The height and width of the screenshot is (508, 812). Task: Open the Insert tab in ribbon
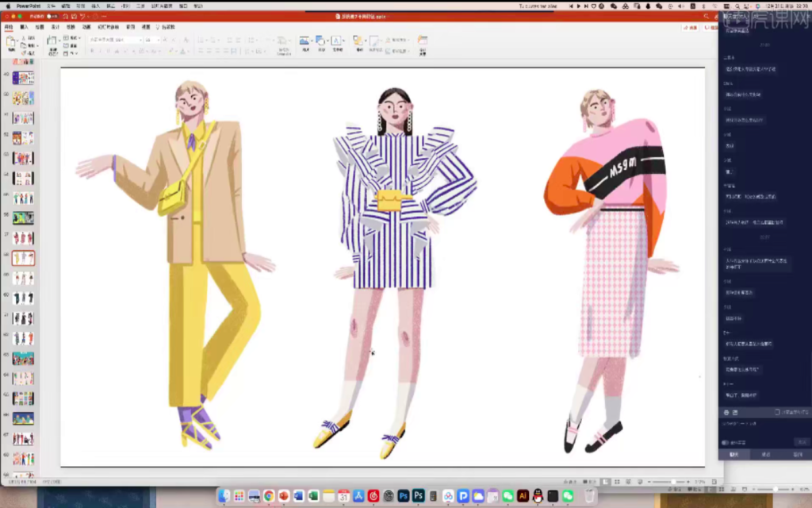[24, 26]
